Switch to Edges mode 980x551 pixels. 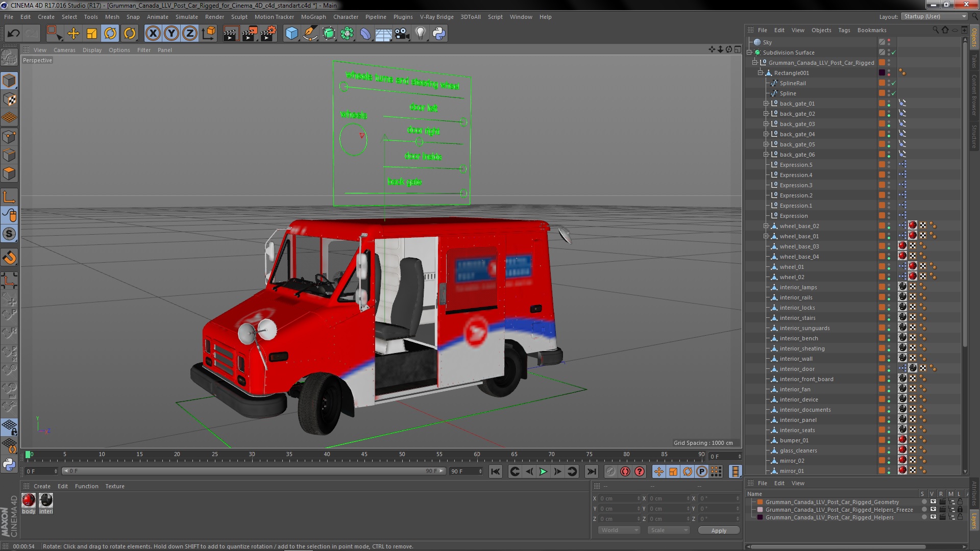(9, 155)
